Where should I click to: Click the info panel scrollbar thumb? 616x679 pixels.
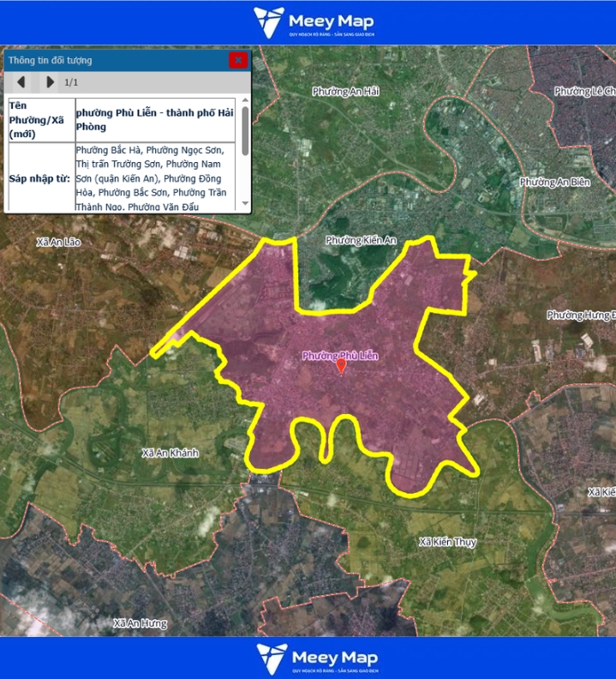[x=246, y=130]
